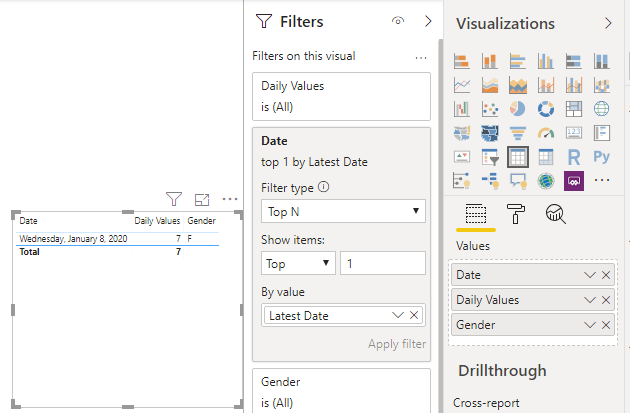
Task: Open Date field dropdown in Values
Action: (x=589, y=275)
